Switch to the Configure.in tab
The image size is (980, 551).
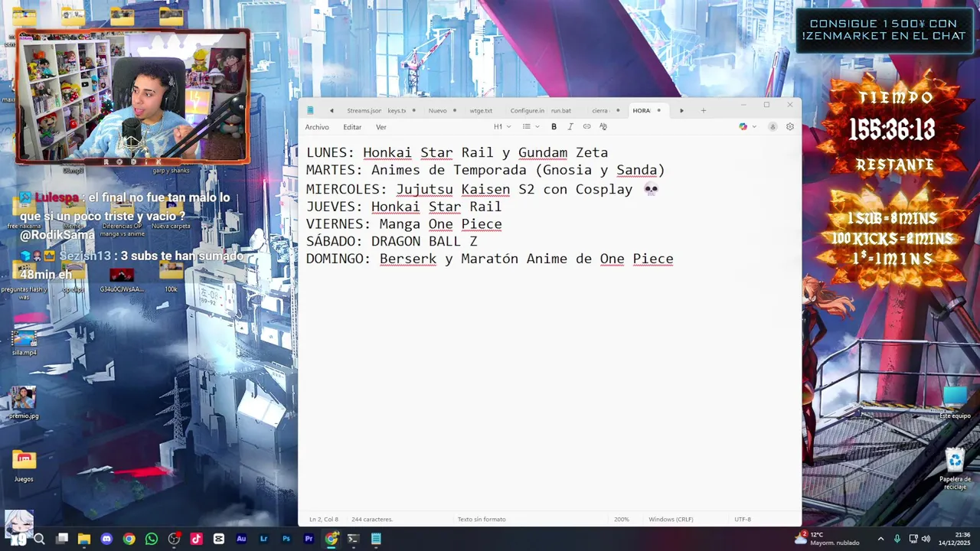click(x=527, y=110)
